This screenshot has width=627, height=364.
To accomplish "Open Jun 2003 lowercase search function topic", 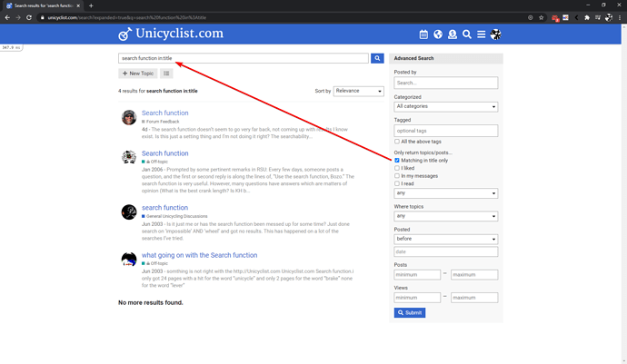I will pyautogui.click(x=164, y=208).
